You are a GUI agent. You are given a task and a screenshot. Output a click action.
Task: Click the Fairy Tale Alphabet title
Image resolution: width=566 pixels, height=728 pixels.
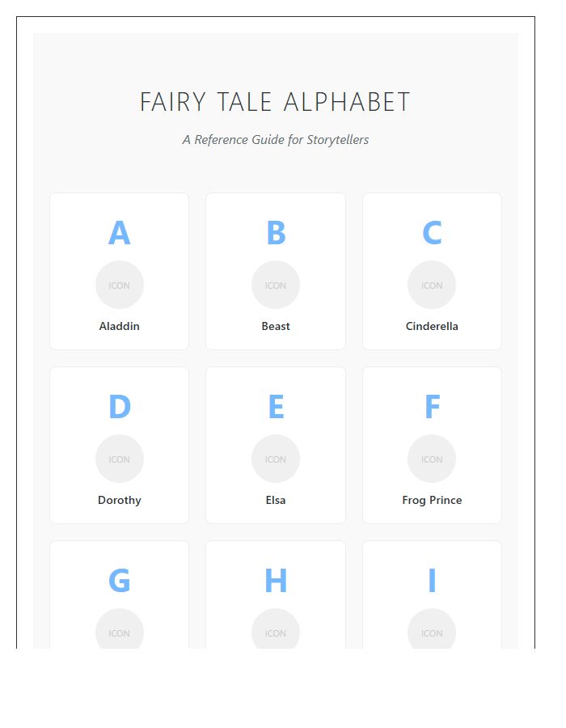pos(275,102)
